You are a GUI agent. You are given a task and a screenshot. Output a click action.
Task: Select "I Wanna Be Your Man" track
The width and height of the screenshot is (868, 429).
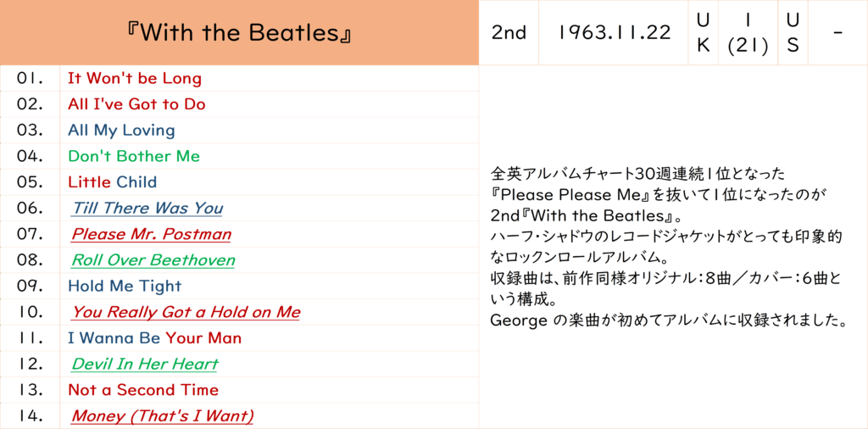point(154,337)
